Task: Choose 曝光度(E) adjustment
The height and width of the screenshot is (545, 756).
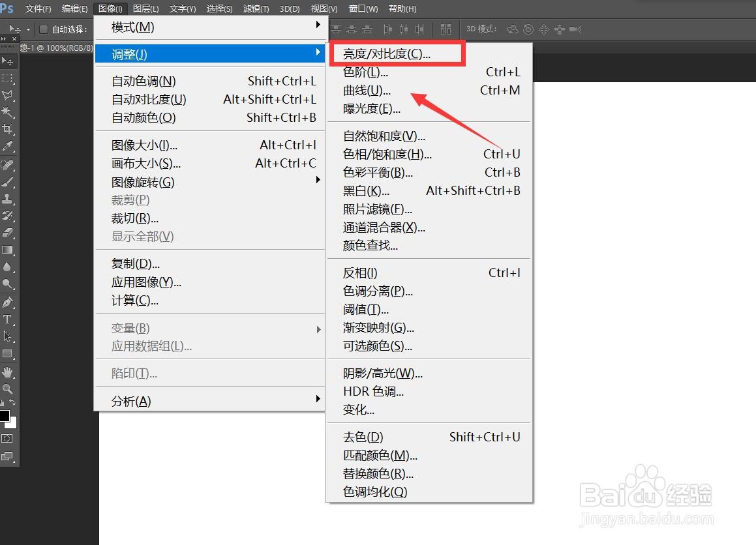Action: (x=429, y=108)
